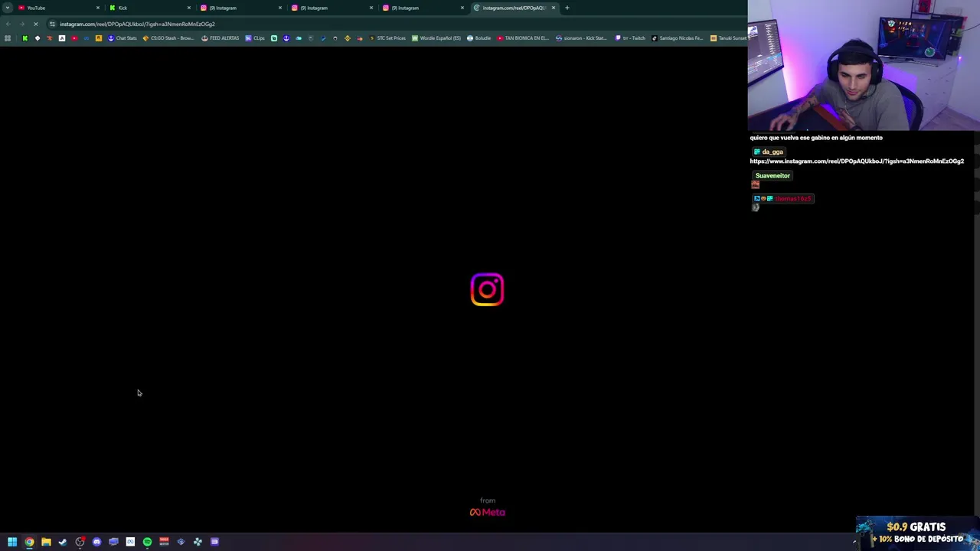Open Discord from the taskbar
Screen dimensions: 980x551
96,542
